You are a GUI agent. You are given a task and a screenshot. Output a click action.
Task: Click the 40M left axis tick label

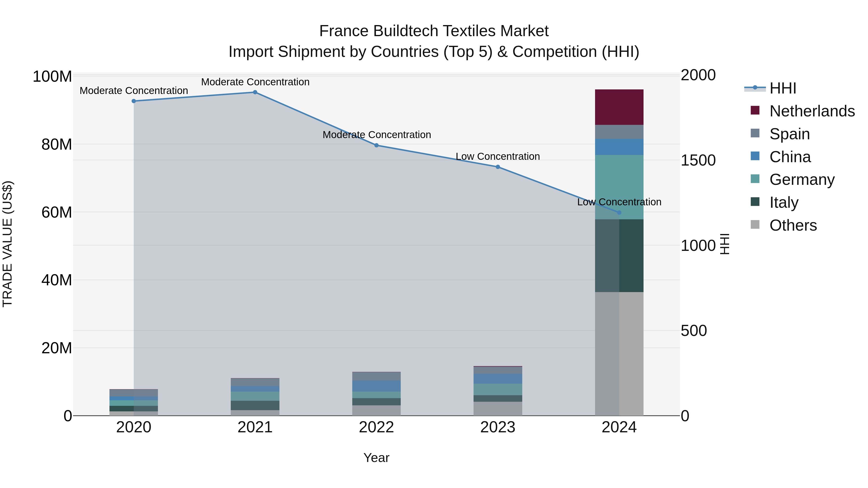[57, 280]
